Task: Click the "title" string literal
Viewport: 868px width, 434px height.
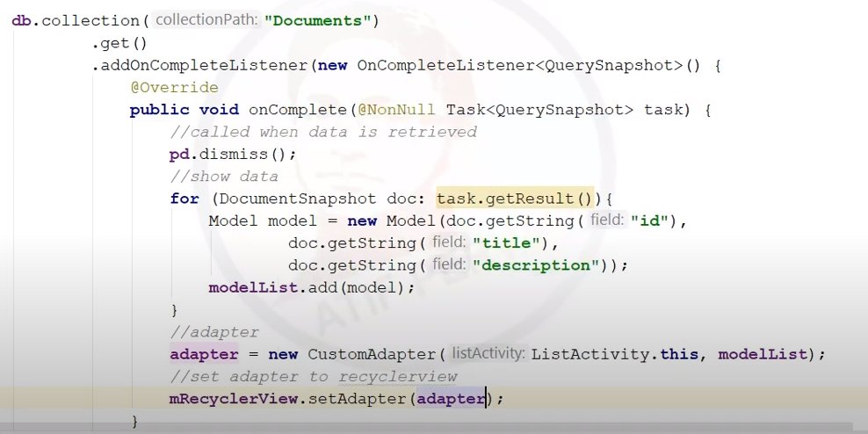Action: coord(506,243)
